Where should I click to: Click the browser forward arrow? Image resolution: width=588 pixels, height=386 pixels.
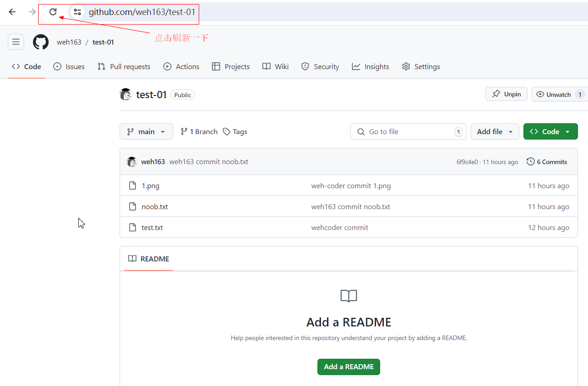point(32,12)
